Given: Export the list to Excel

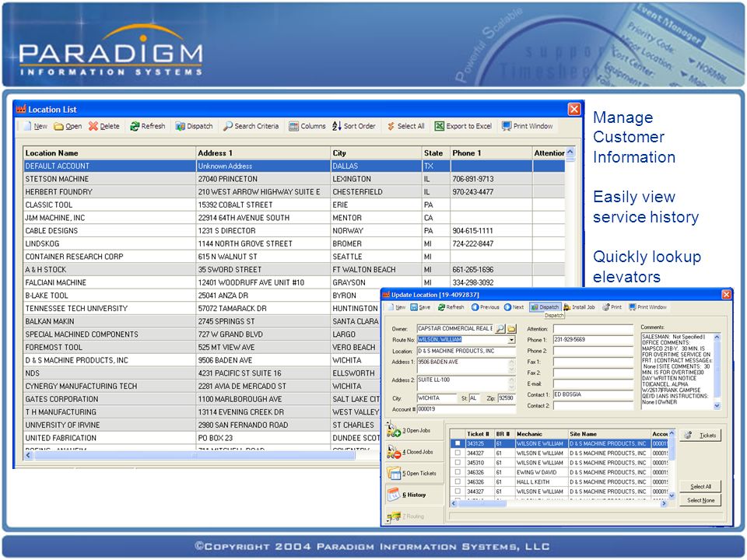Looking at the screenshot, I should (x=463, y=126).
